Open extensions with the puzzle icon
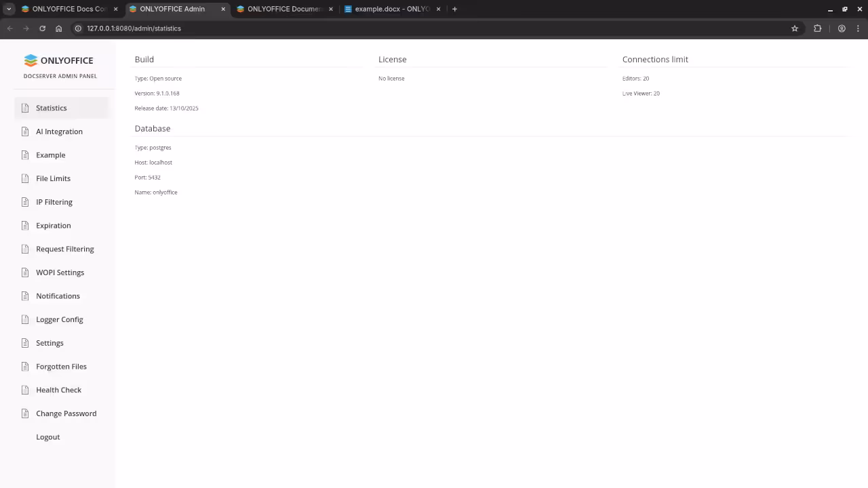The width and height of the screenshot is (868, 488). [x=818, y=28]
